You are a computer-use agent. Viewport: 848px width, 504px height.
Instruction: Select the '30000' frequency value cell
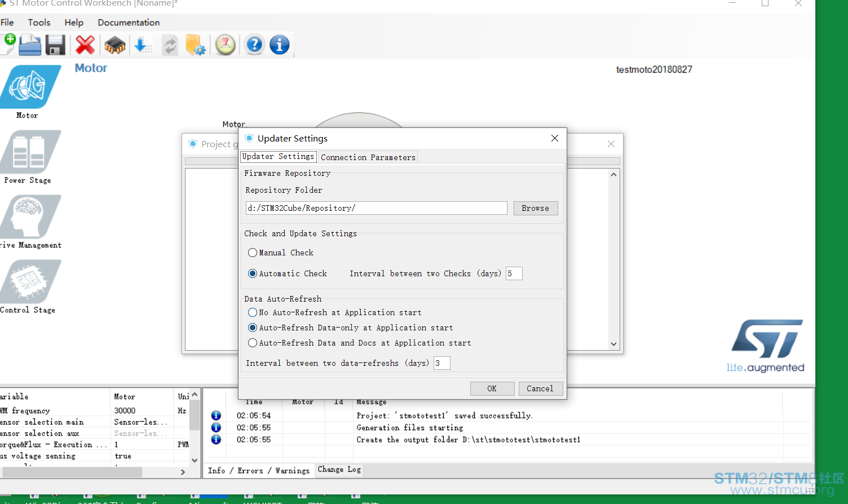click(x=125, y=410)
